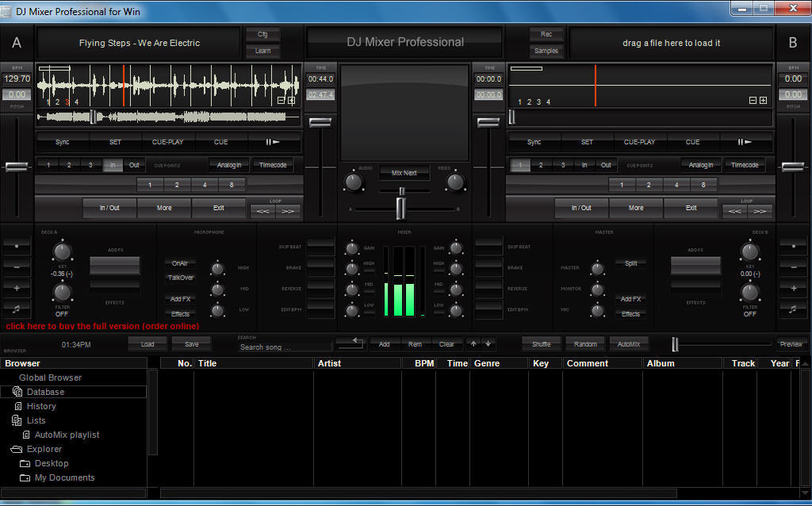This screenshot has width=812, height=506.
Task: Start recording with the Rec button
Action: pos(546,34)
